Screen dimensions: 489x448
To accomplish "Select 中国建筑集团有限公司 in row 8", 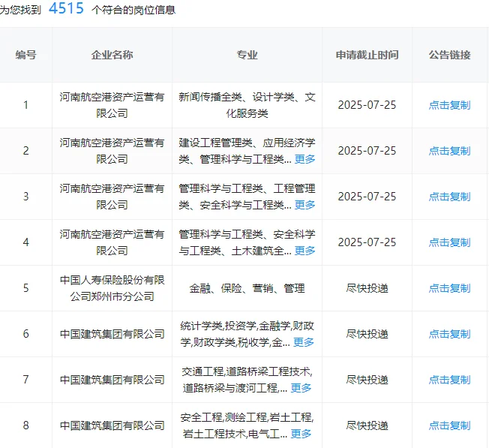I will tap(112, 425).
